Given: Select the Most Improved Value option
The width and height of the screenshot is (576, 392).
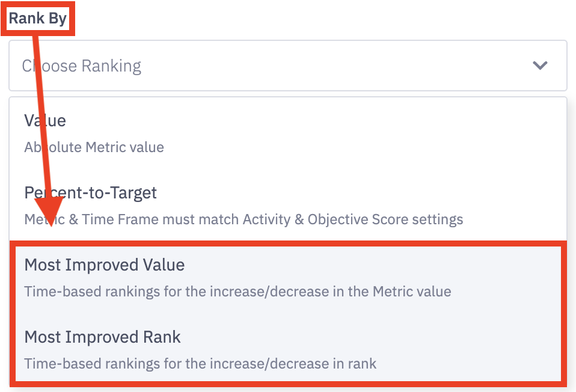Looking at the screenshot, I should point(105,265).
